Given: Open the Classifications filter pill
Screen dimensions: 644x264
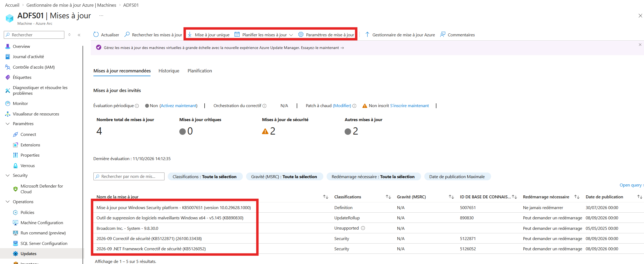Looking at the screenshot, I should pyautogui.click(x=205, y=177).
